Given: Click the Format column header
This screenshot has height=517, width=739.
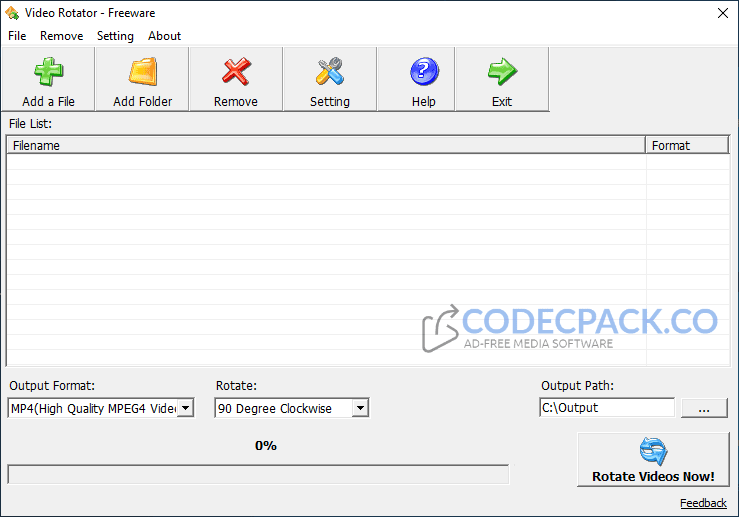Looking at the screenshot, I should [x=687, y=145].
